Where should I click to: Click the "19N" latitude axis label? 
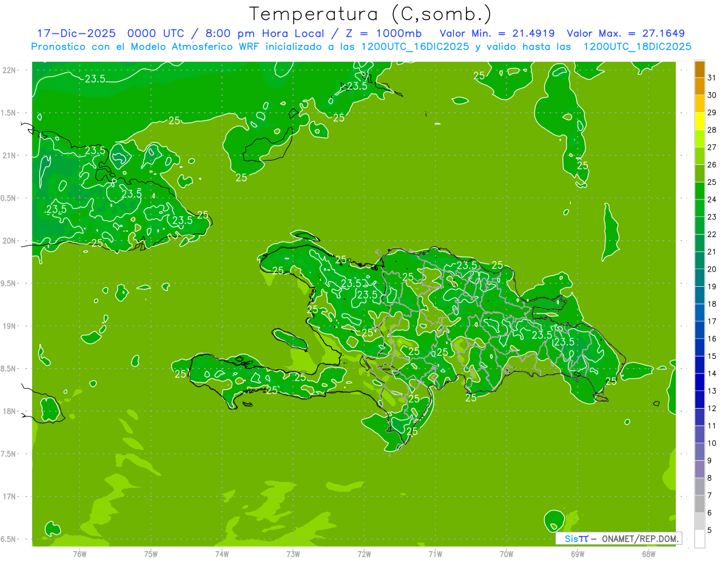10,326
